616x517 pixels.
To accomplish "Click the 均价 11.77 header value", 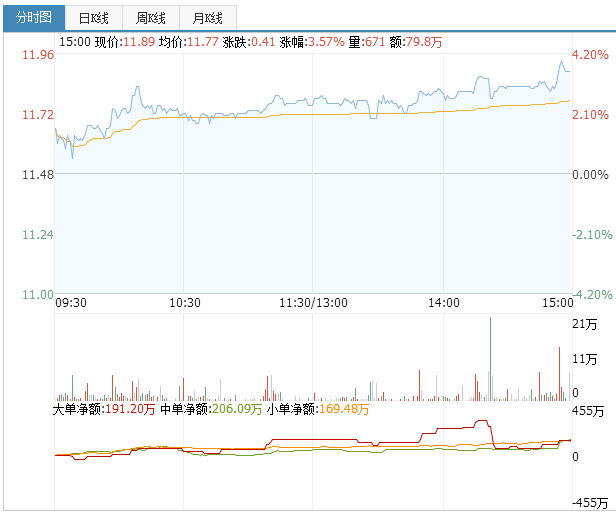I will point(203,42).
